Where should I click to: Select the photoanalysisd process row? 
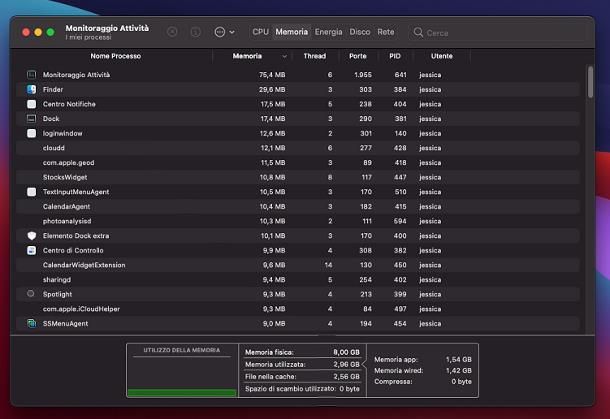tap(298, 221)
